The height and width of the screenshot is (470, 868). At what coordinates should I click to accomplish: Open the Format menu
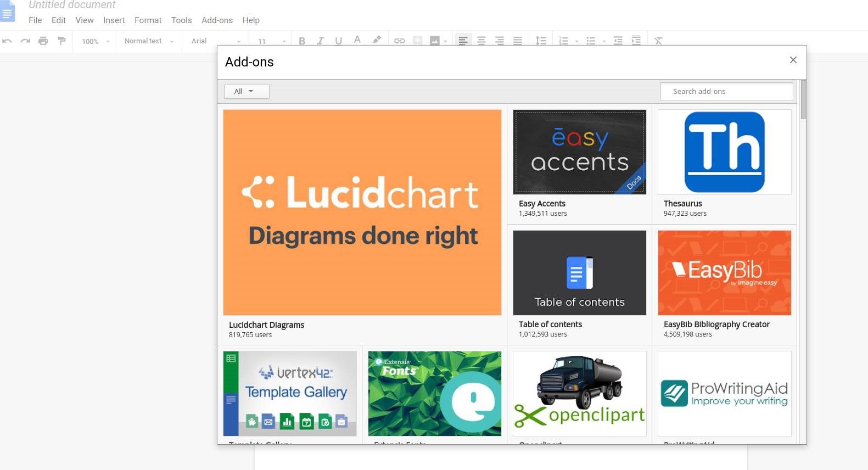[x=148, y=20]
